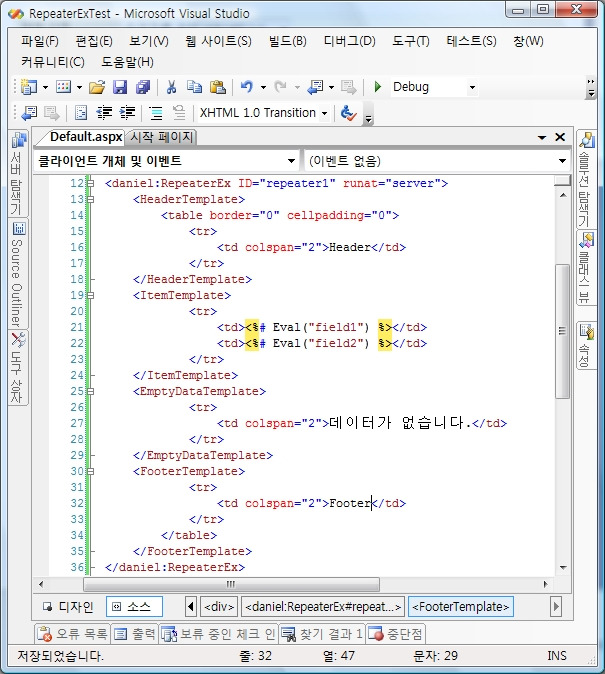Viewport: 605px width, 674px height.
Task: Save the file with the floppy icon
Action: 120,87
